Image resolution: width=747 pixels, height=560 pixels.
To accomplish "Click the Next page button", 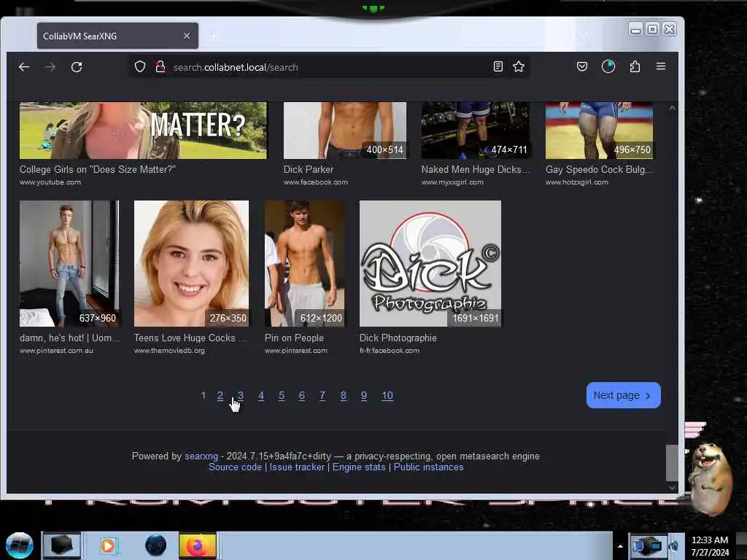I will [x=623, y=395].
